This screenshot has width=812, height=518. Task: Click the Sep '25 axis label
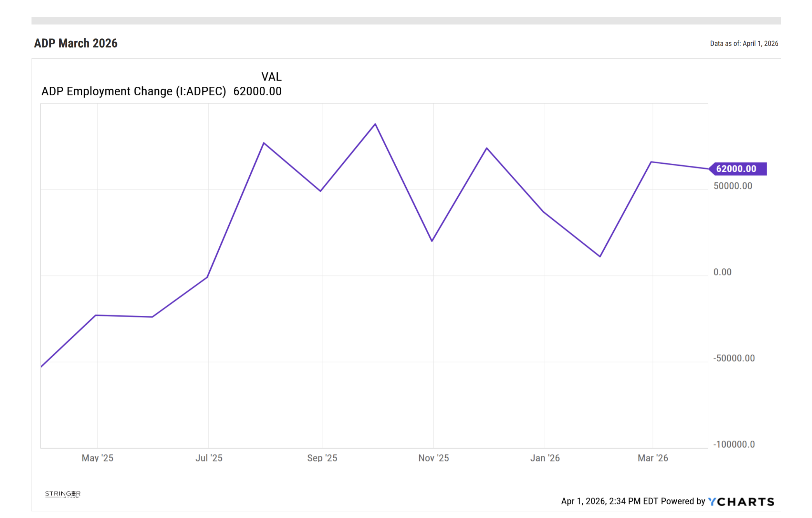click(x=322, y=458)
